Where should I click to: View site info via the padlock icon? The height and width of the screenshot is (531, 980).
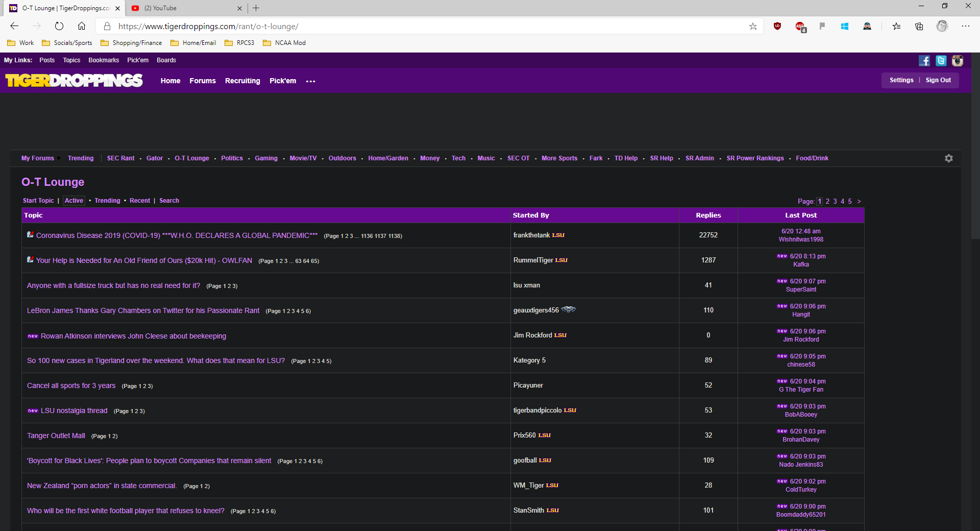(x=107, y=26)
